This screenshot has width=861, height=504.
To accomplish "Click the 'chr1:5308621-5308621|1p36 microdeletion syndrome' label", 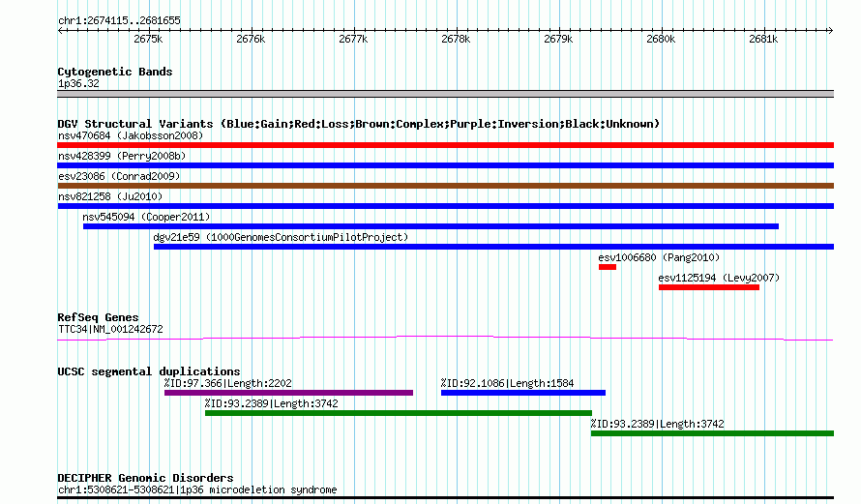I will [197, 489].
